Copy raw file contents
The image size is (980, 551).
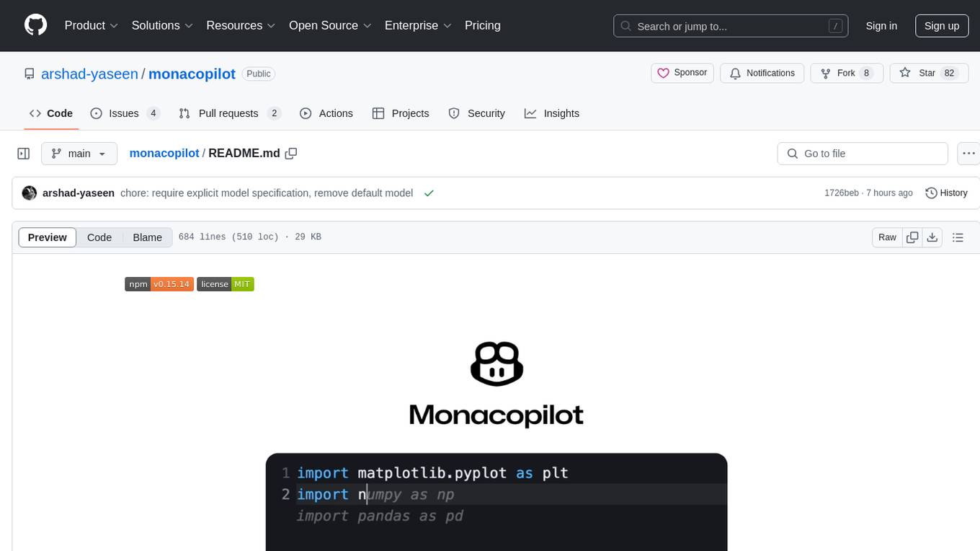click(913, 237)
